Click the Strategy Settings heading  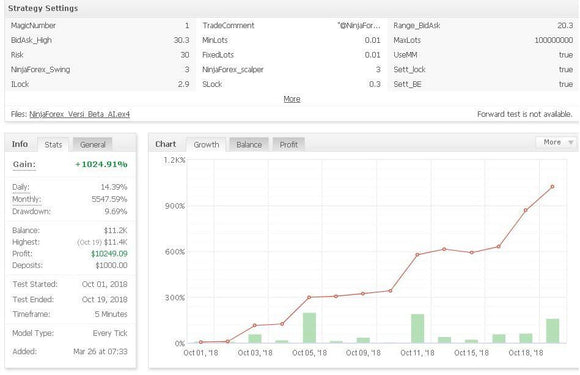point(43,8)
